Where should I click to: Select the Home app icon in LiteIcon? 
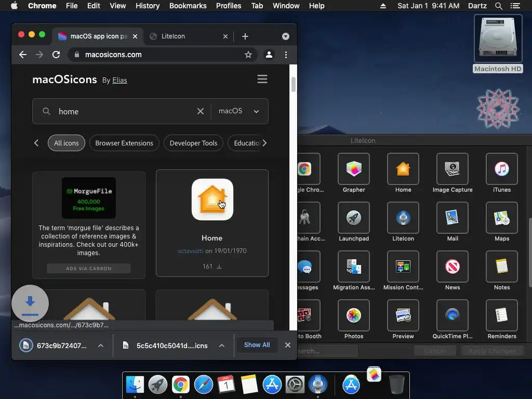(403, 169)
